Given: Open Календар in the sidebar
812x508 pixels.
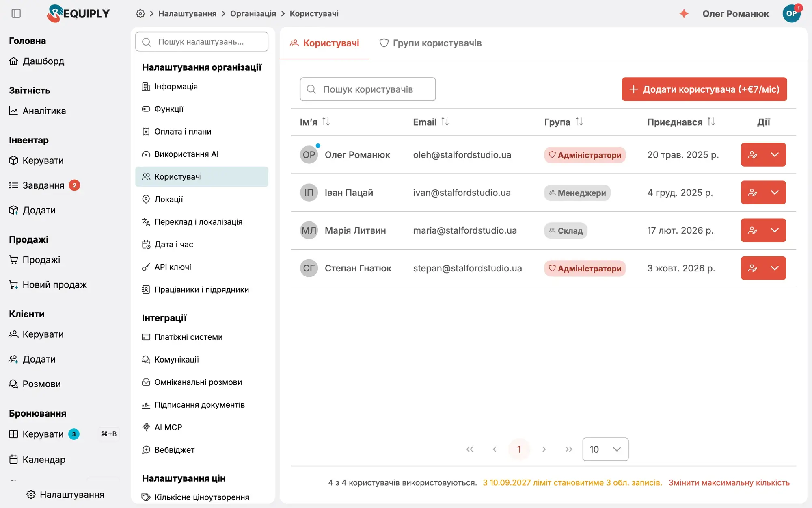Looking at the screenshot, I should click(37, 459).
